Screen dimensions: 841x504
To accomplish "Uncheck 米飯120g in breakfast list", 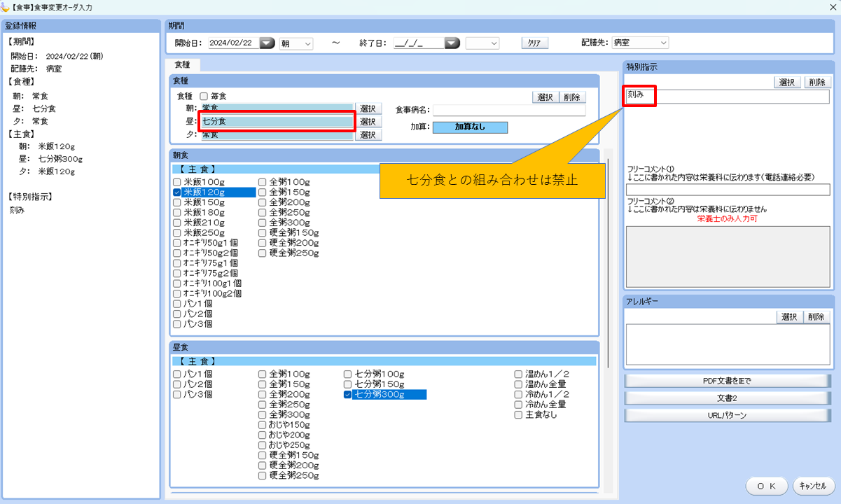I will (x=177, y=192).
